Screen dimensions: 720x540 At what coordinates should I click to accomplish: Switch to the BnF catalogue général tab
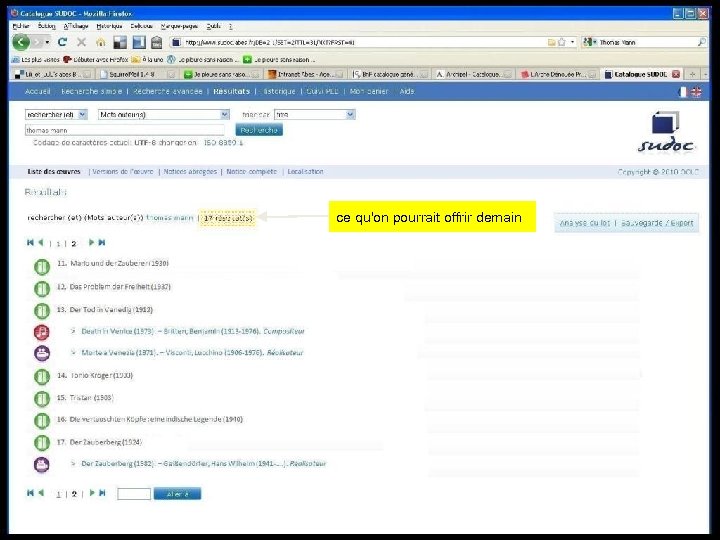point(390,74)
